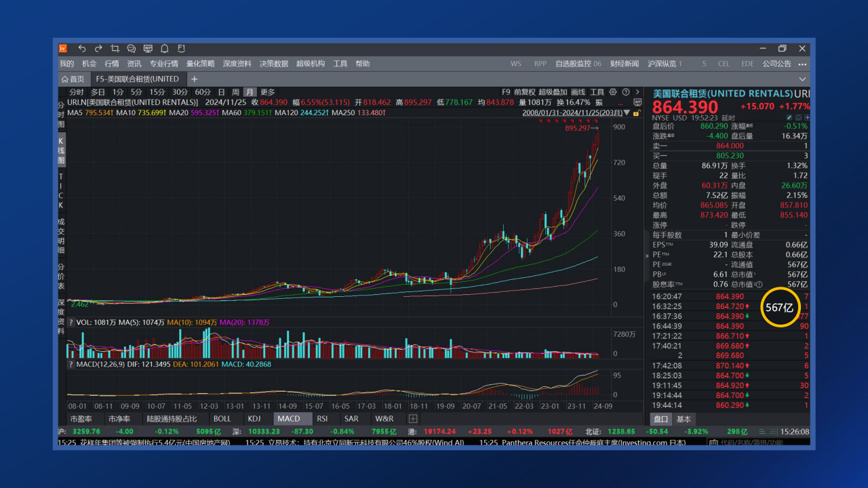Switch chart to 日 daily period

(x=221, y=92)
